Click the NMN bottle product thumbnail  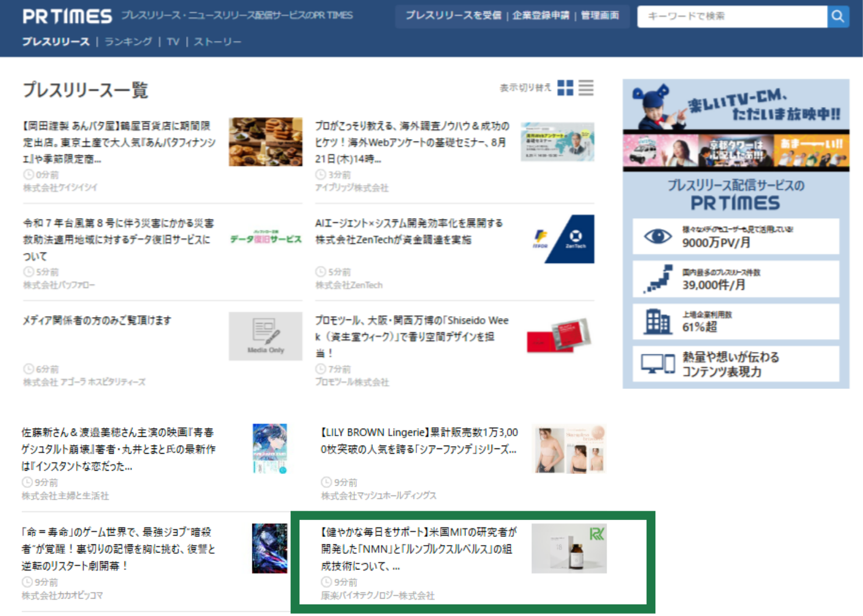pyautogui.click(x=569, y=549)
